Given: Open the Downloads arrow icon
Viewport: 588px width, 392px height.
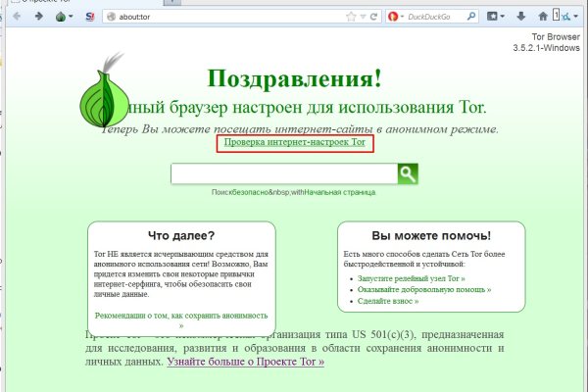Looking at the screenshot, I should click(x=520, y=17).
